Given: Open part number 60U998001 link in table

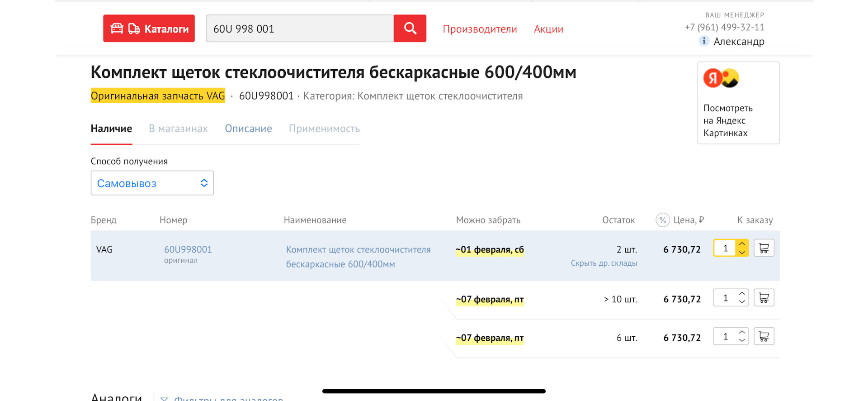Looking at the screenshot, I should click(x=188, y=249).
